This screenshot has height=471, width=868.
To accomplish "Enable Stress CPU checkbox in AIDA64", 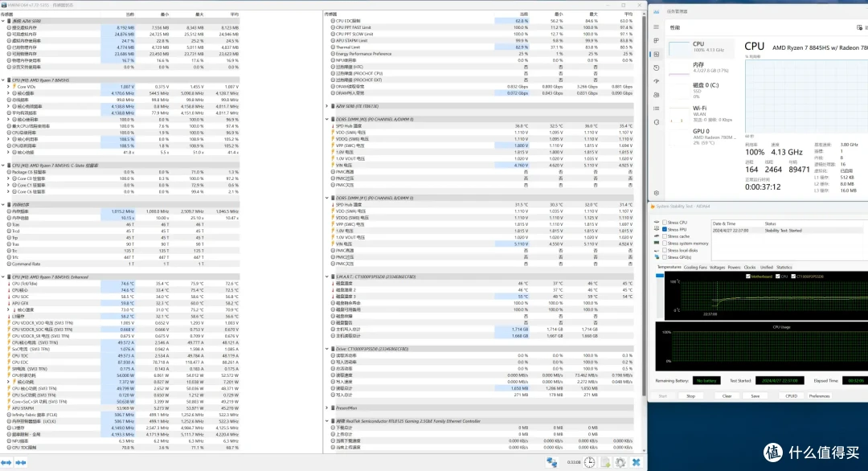I will click(665, 223).
